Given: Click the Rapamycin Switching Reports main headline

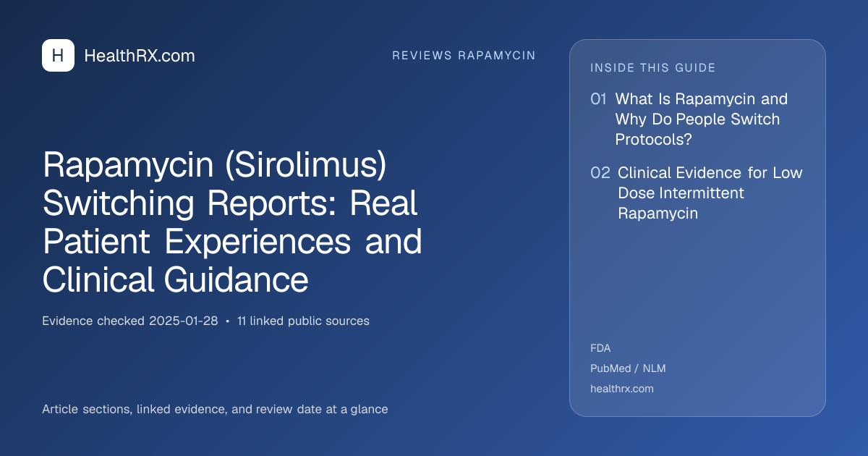Looking at the screenshot, I should 233,222.
